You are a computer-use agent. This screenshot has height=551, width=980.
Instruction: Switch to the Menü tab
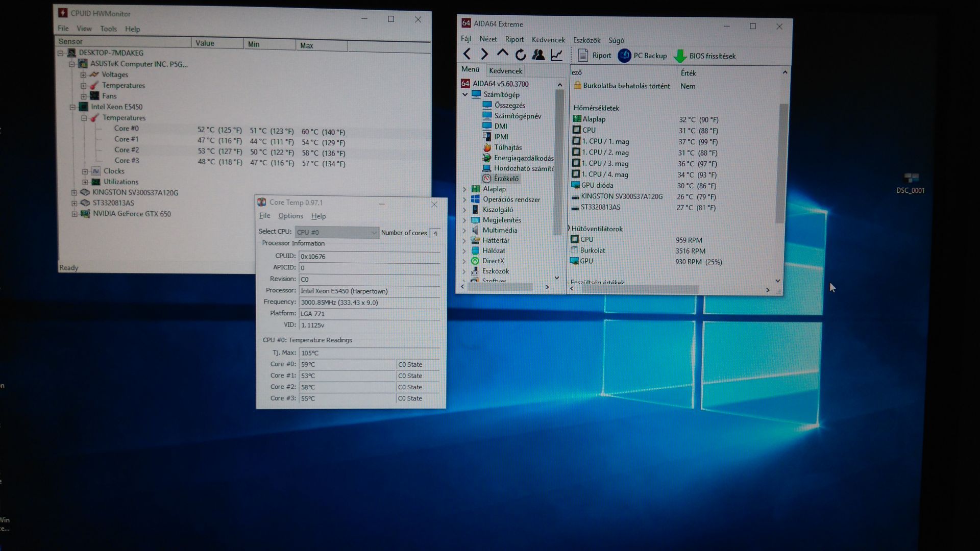point(470,69)
